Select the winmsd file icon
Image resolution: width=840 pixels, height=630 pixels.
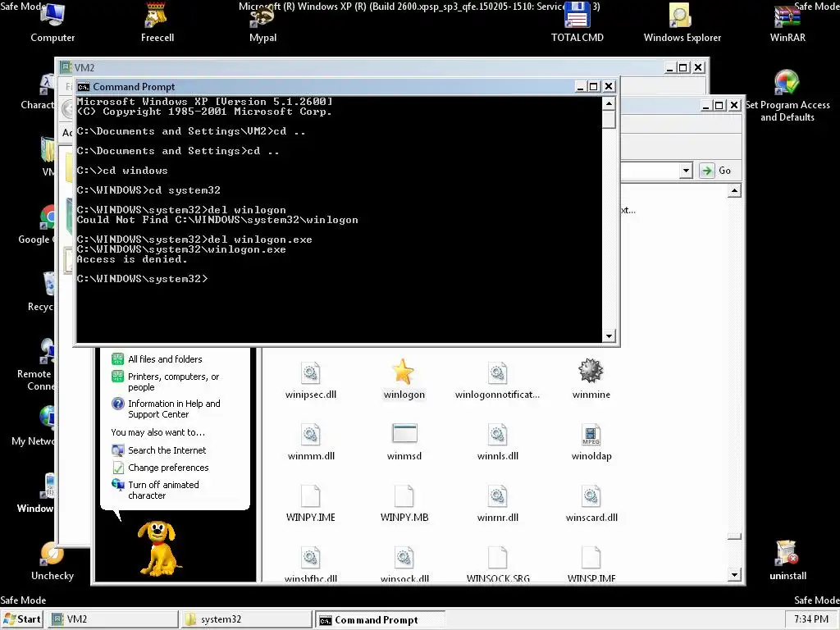click(x=404, y=442)
